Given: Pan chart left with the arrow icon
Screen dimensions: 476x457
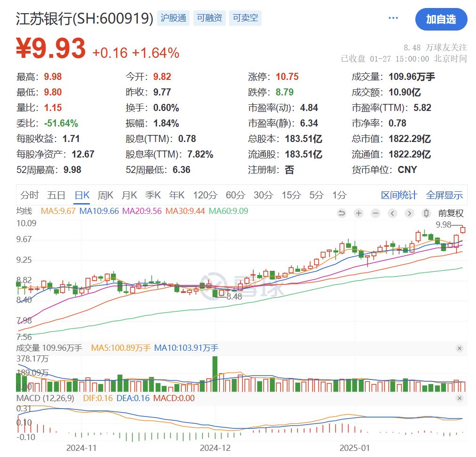Looking at the screenshot, I should 392,213.
